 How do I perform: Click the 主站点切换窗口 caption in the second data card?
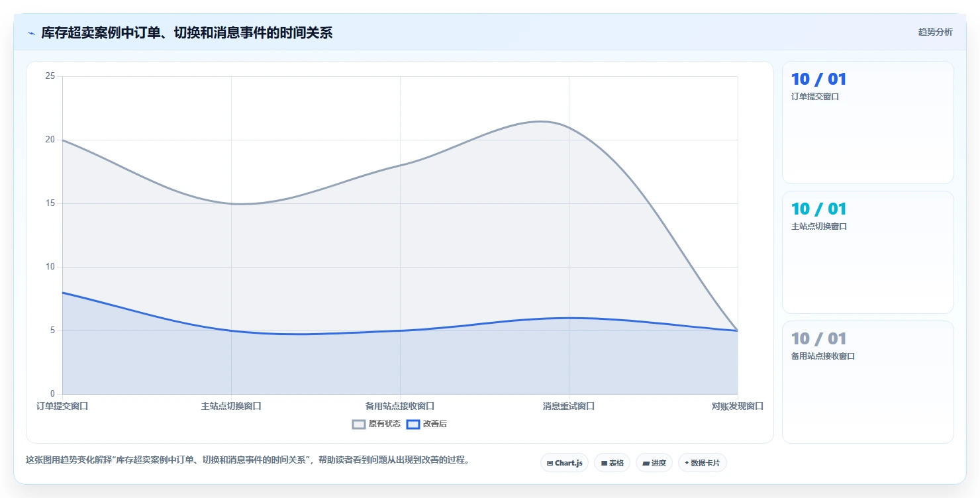point(819,226)
